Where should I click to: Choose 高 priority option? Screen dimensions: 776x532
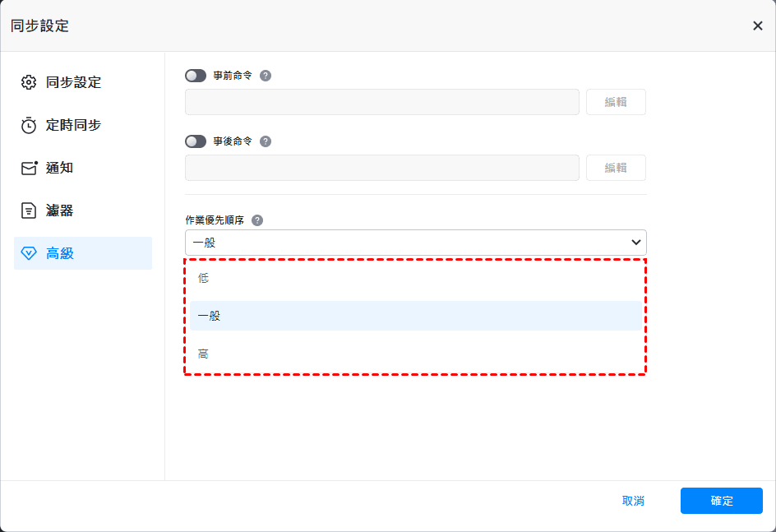click(x=416, y=354)
